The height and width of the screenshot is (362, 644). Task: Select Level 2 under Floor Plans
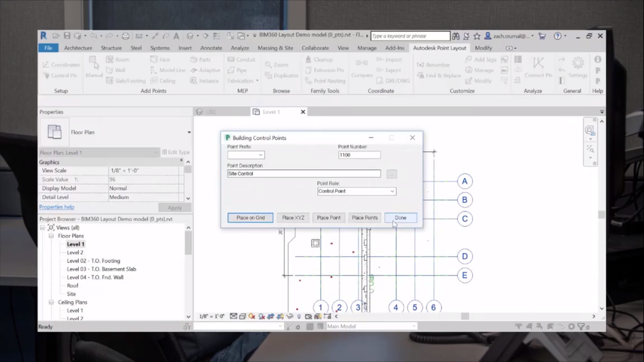(x=75, y=253)
